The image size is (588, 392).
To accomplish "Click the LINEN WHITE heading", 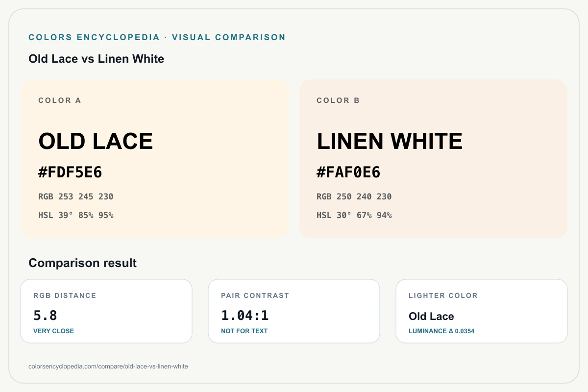I will pos(390,141).
